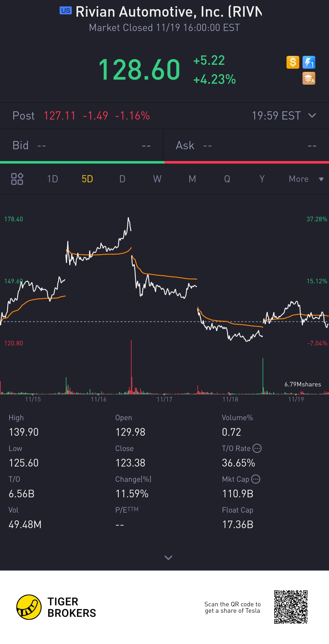Tap the price change +5.22

(209, 60)
